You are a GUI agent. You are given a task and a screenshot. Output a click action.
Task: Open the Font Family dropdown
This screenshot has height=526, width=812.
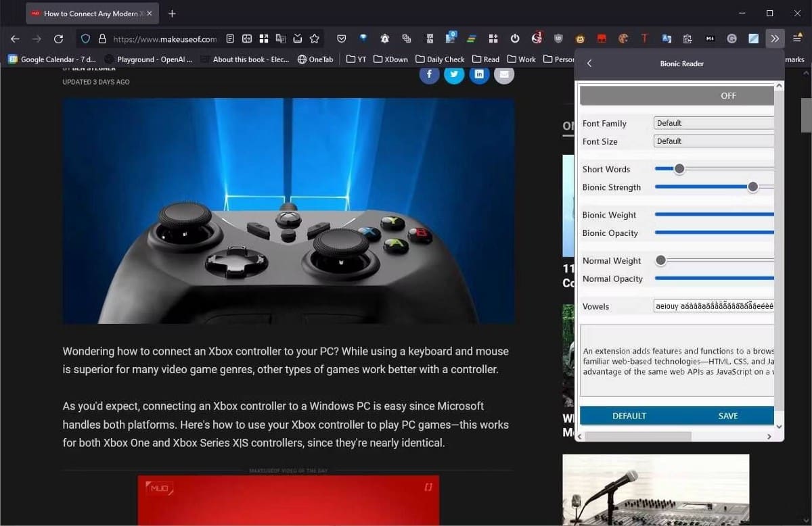[714, 123]
